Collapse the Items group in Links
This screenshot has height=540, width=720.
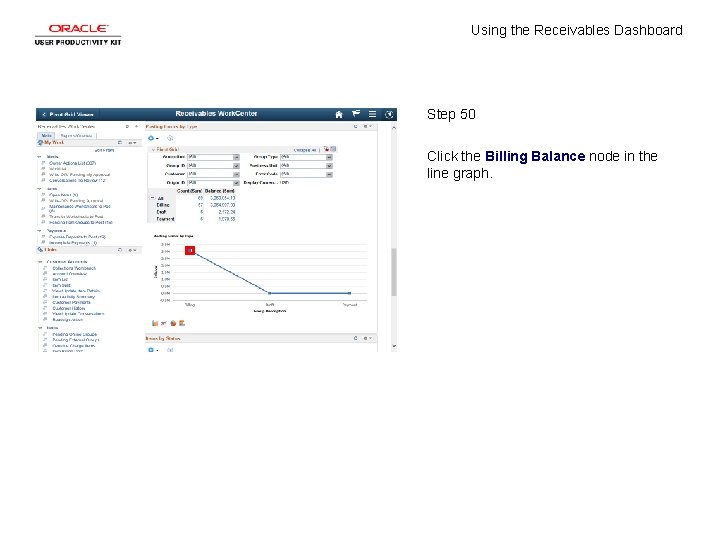[x=40, y=328]
